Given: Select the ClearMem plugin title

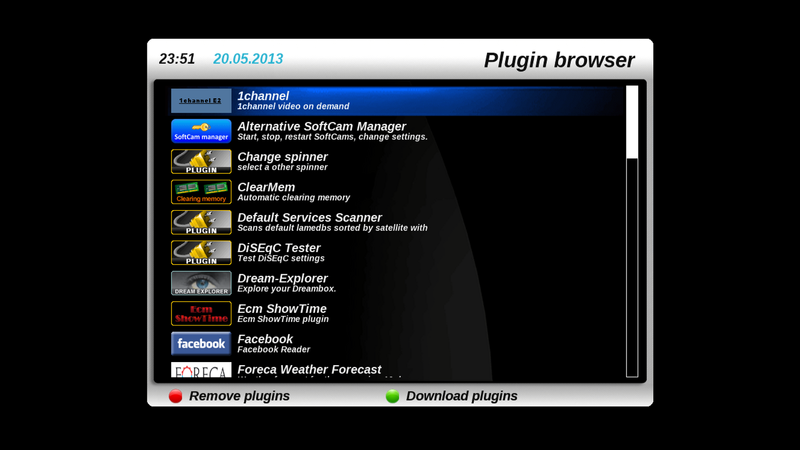Looking at the screenshot, I should [x=266, y=187].
